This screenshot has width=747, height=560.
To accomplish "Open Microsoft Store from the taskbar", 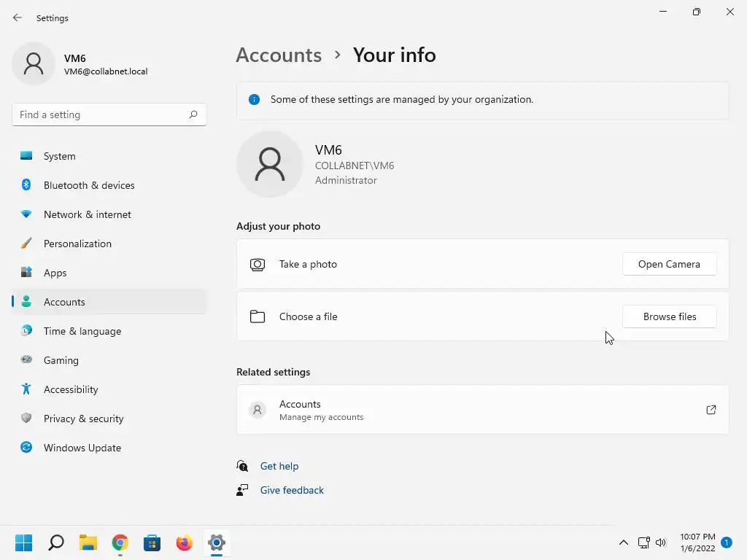I will tap(152, 542).
